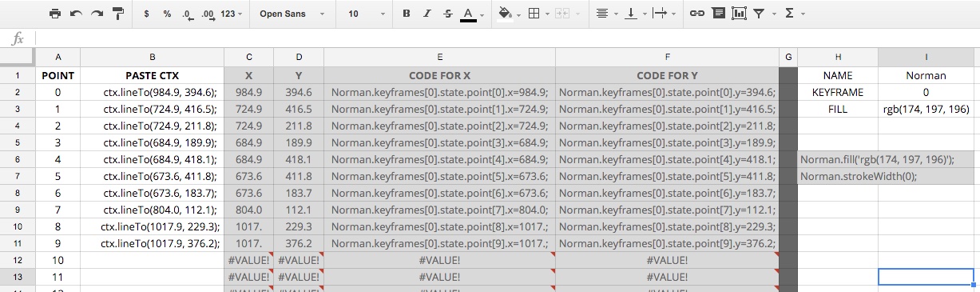Click the KEYFRAME label cell

point(838,92)
